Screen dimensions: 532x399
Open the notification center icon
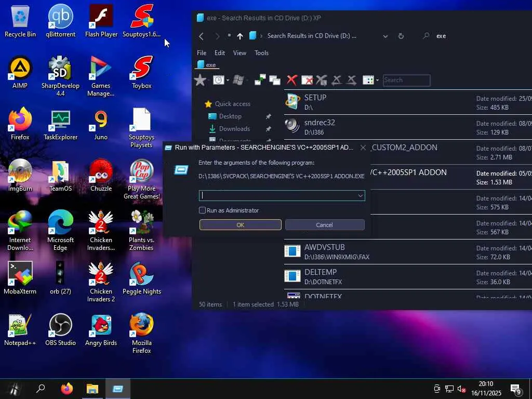point(516,389)
